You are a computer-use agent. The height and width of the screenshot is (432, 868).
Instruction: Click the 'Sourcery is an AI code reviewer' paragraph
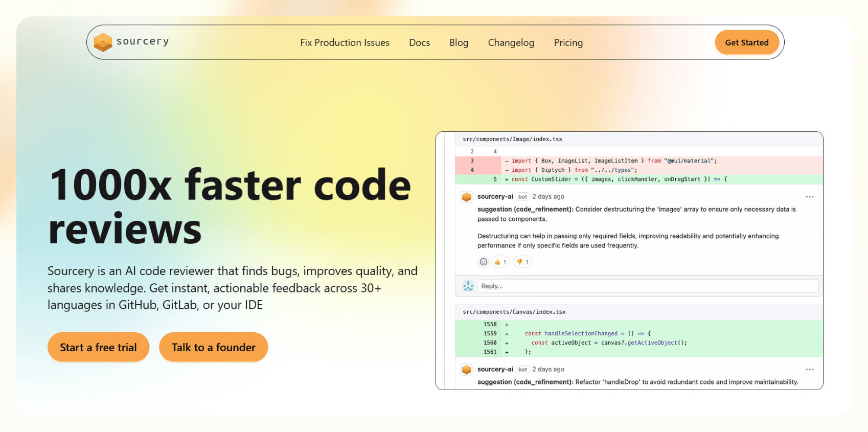click(x=233, y=288)
